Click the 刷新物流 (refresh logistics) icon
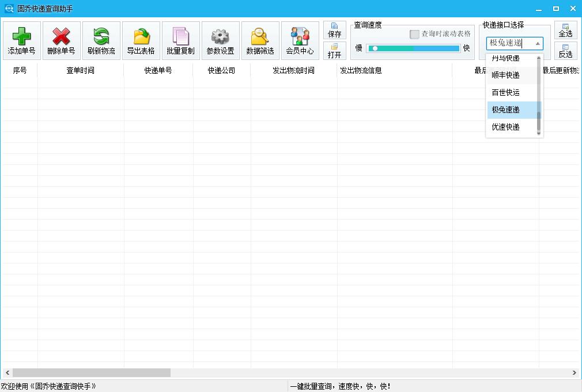Viewport: 582px width, 392px height. click(101, 40)
